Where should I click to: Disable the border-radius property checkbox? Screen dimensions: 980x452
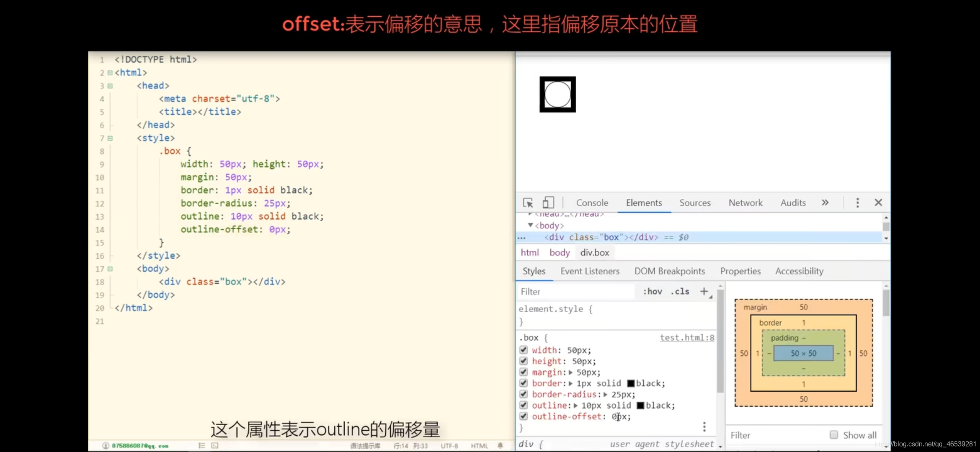[523, 394]
